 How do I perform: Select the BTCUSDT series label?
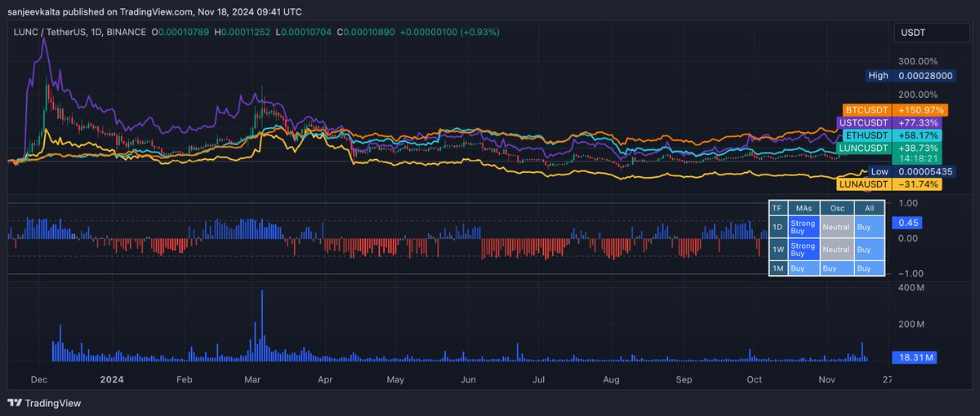click(x=866, y=109)
